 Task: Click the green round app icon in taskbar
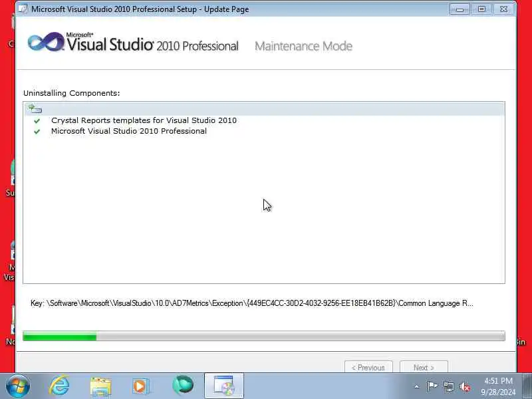pos(182,386)
